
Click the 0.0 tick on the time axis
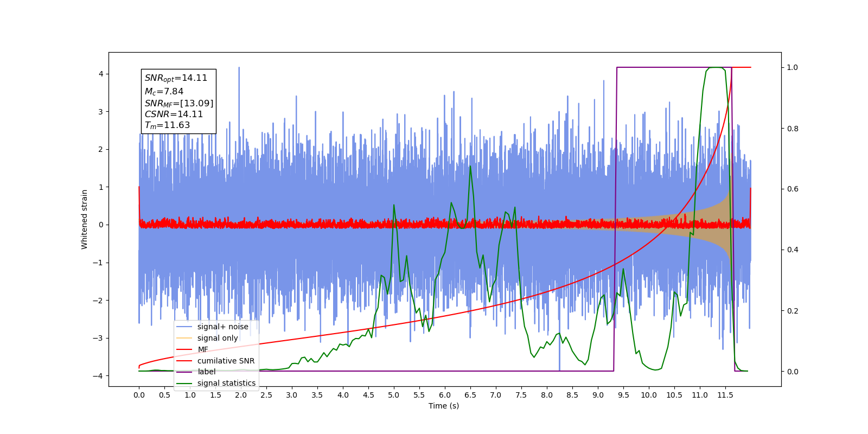point(139,395)
